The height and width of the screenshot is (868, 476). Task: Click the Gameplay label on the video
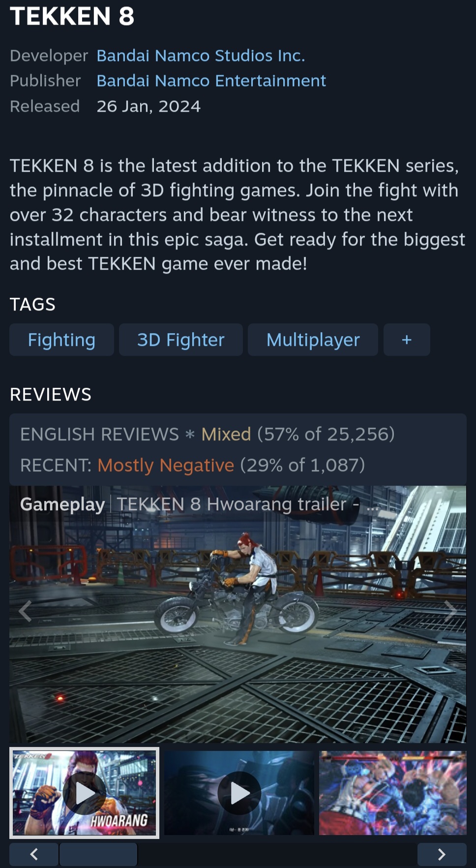click(x=62, y=504)
